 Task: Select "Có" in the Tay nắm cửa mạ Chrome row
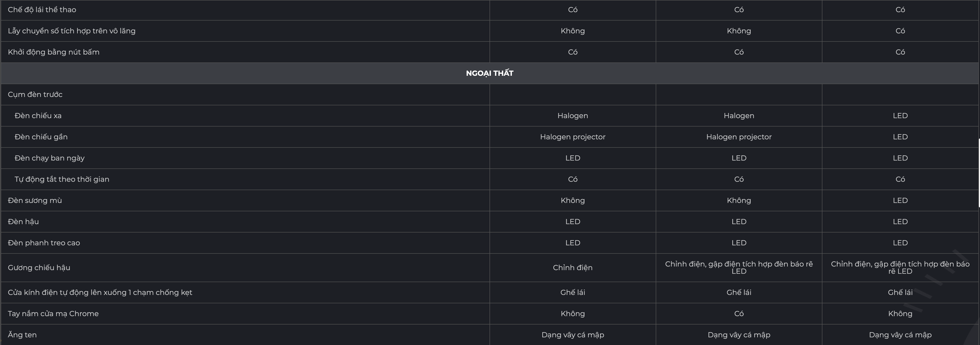click(x=739, y=314)
